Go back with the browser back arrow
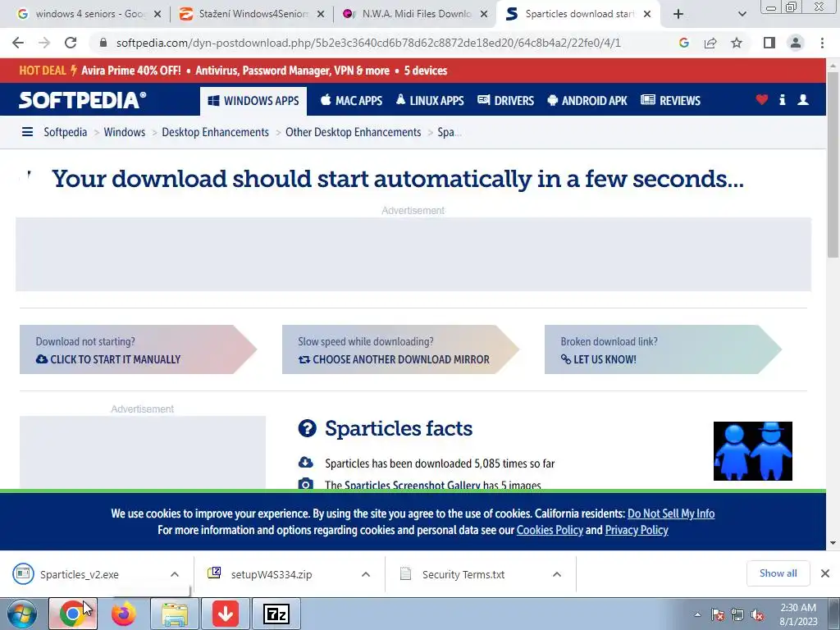The height and width of the screenshot is (630, 840). 18,43
